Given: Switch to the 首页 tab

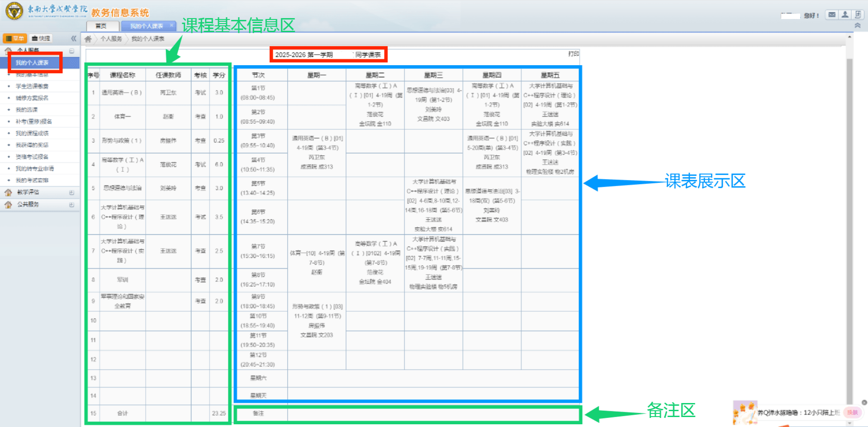Looking at the screenshot, I should (x=101, y=26).
